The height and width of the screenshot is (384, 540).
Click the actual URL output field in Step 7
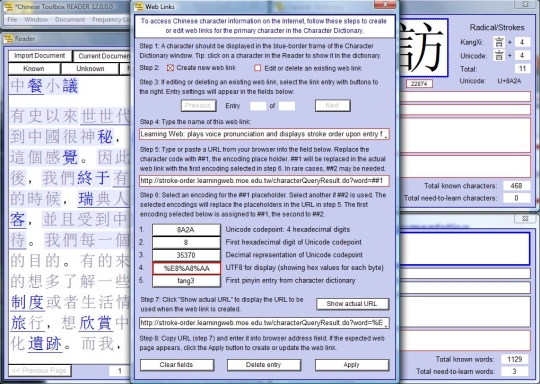(x=264, y=323)
